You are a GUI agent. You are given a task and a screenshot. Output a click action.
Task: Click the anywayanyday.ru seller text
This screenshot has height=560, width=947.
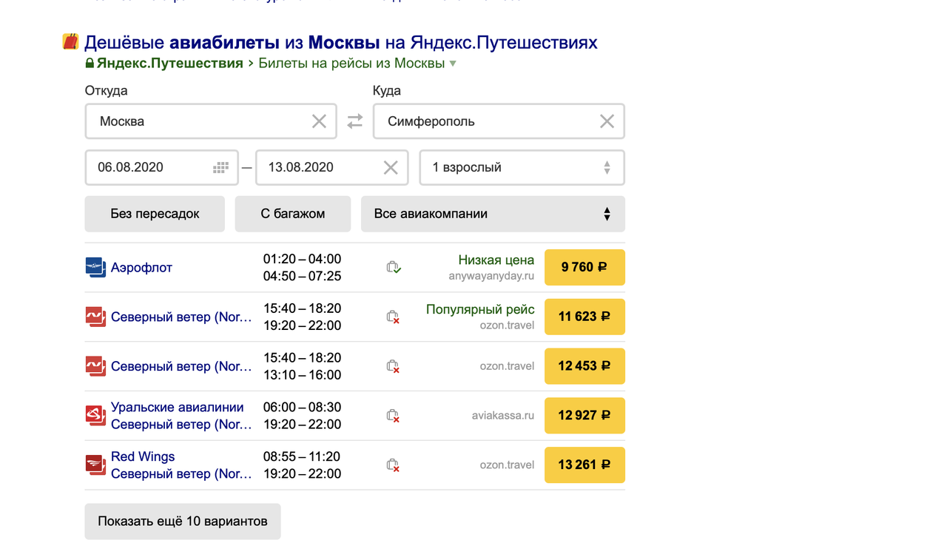click(491, 276)
